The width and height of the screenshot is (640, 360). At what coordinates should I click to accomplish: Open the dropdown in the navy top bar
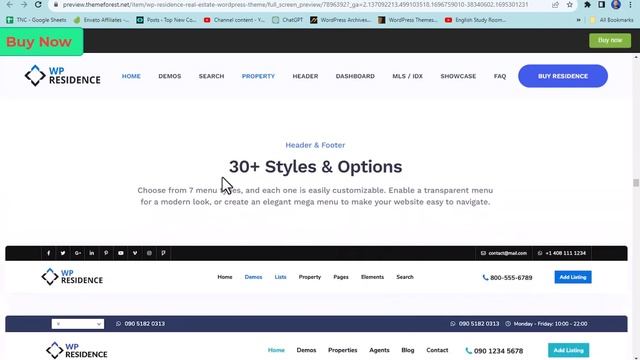pos(78,324)
